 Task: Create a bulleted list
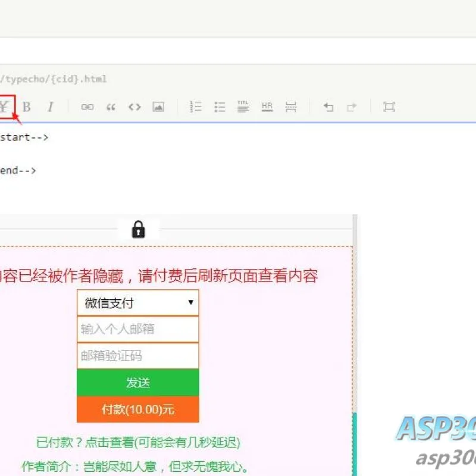pos(220,107)
